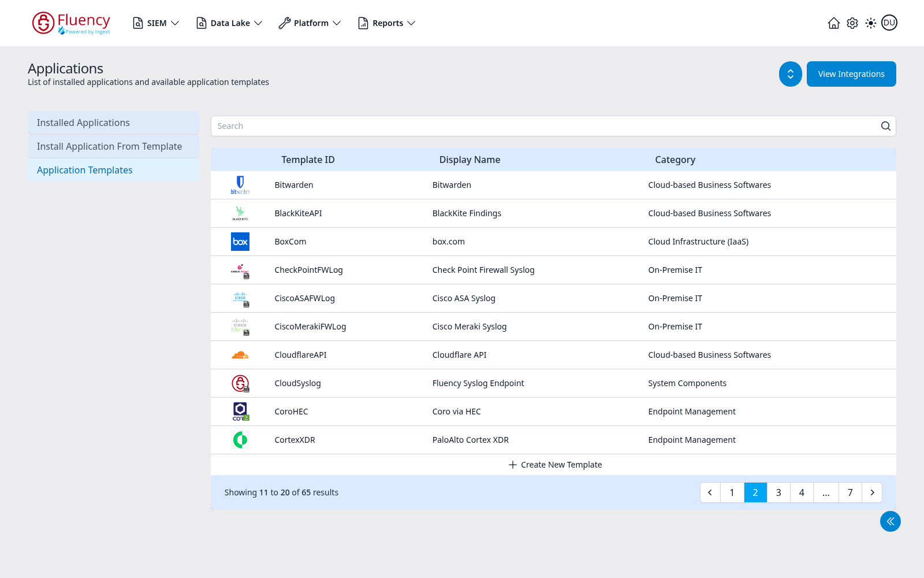The height and width of the screenshot is (578, 924).
Task: Click the Coro logo icon
Action: (x=240, y=412)
